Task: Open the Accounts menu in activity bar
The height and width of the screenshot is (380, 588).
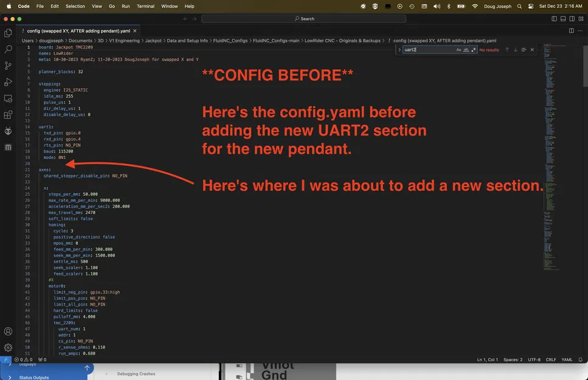Action: click(8, 331)
